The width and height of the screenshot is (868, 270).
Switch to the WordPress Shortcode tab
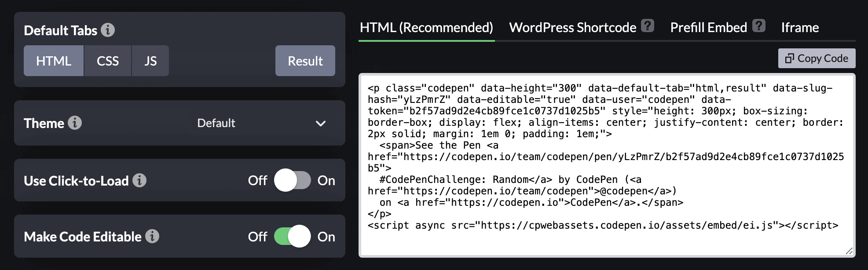coord(572,28)
